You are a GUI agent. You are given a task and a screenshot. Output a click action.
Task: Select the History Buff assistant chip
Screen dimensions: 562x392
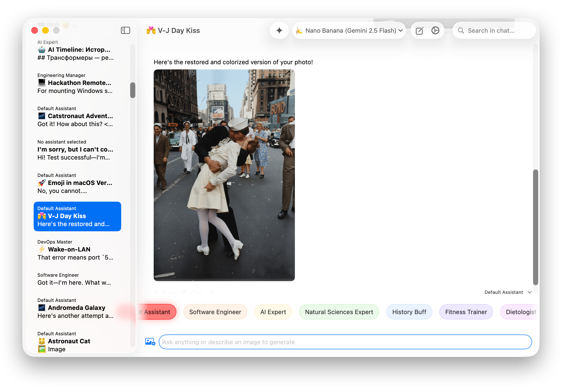(409, 312)
